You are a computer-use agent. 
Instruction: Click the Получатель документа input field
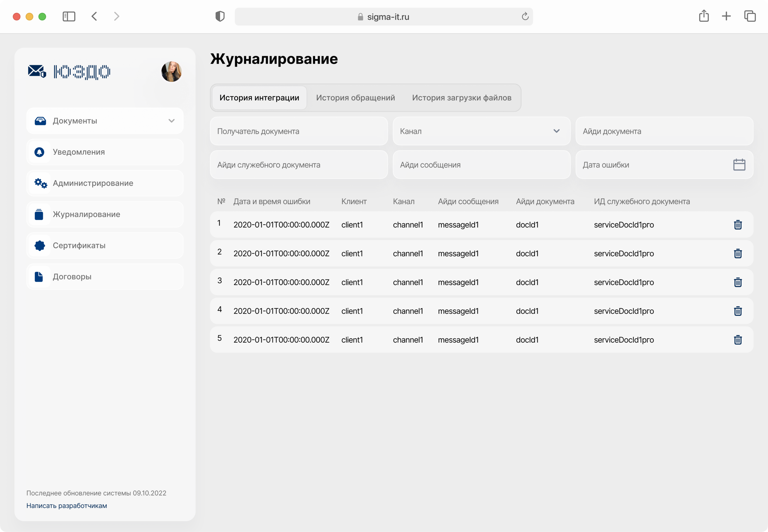(298, 131)
